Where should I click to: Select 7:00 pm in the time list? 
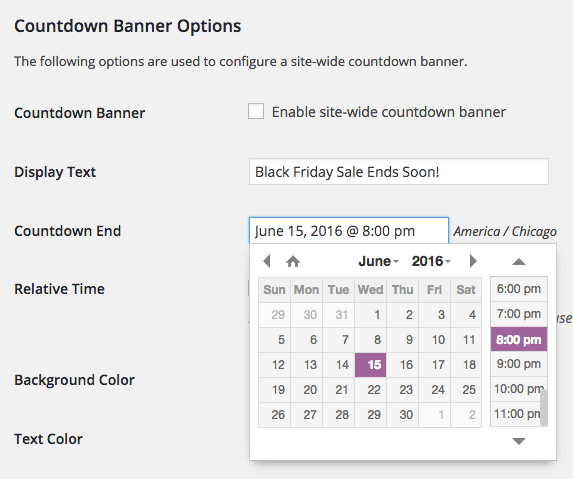point(519,314)
